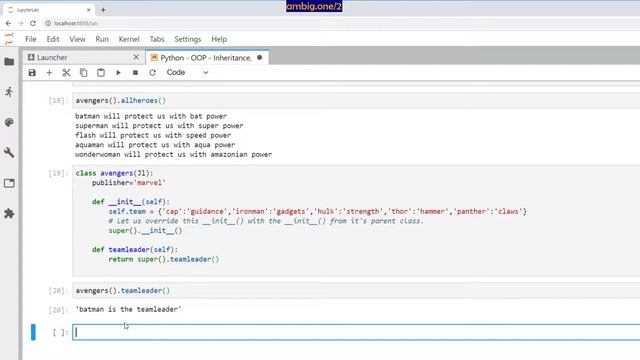Open the Kernel menu
Image resolution: width=640 pixels, height=360 pixels.
[129, 39]
